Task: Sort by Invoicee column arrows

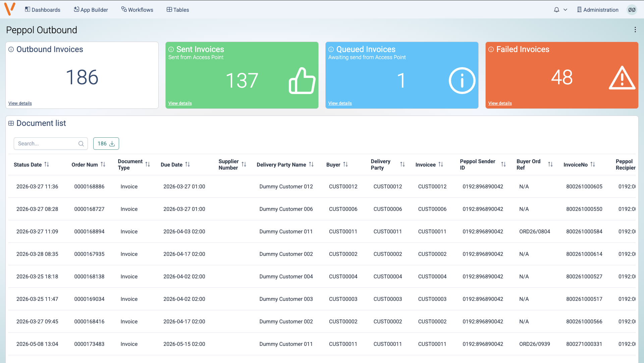Action: click(441, 164)
